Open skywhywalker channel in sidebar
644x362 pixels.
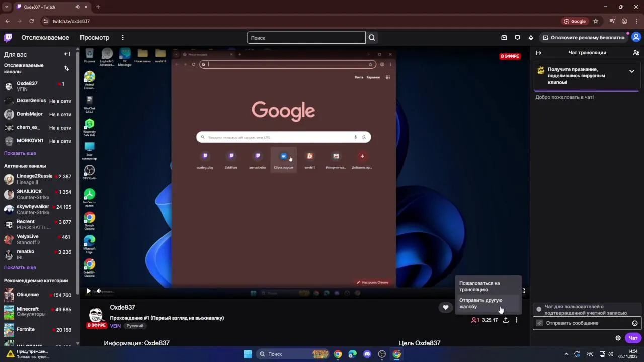(39, 210)
